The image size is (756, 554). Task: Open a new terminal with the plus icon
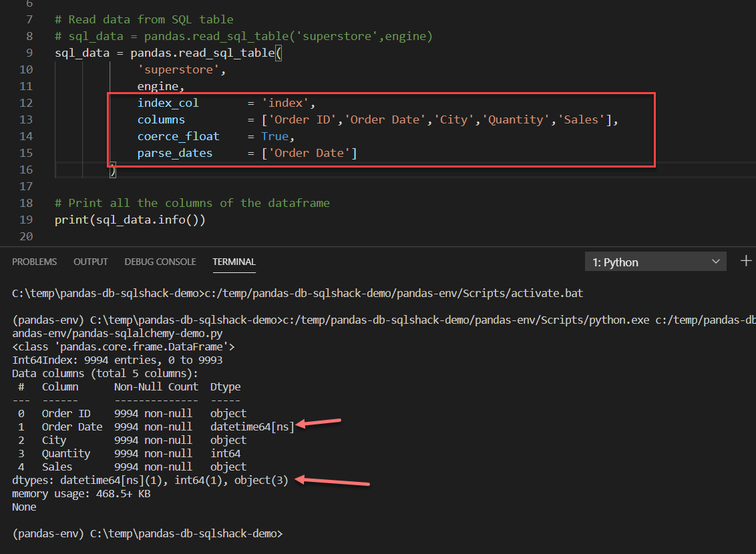[x=746, y=261]
